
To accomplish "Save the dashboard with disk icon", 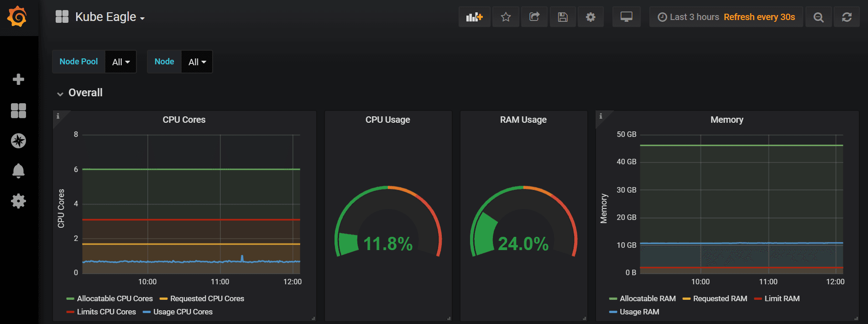I will coord(563,17).
